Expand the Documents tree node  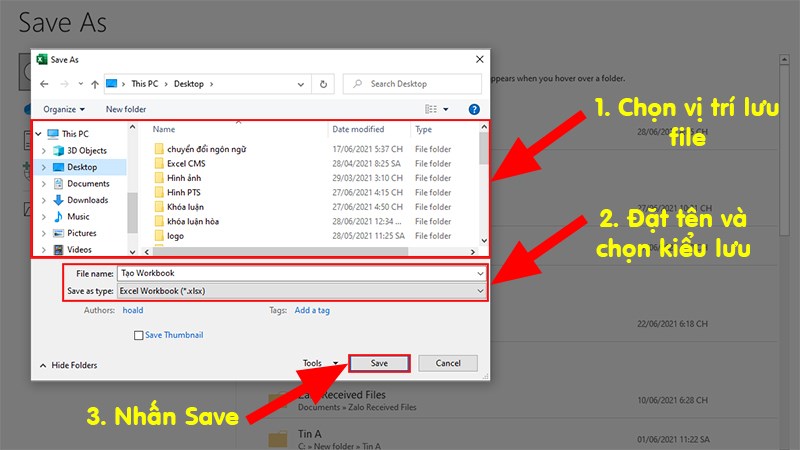click(x=44, y=184)
